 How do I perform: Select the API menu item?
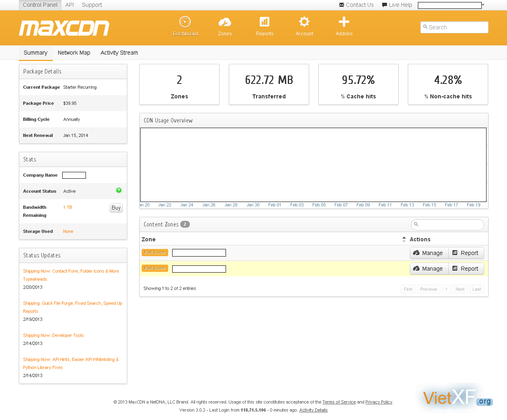69,5
